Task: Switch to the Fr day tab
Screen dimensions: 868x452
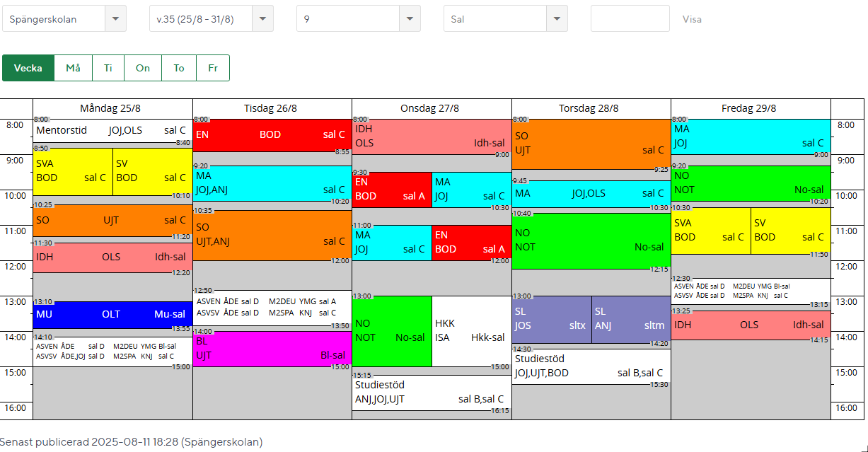Action: point(212,68)
